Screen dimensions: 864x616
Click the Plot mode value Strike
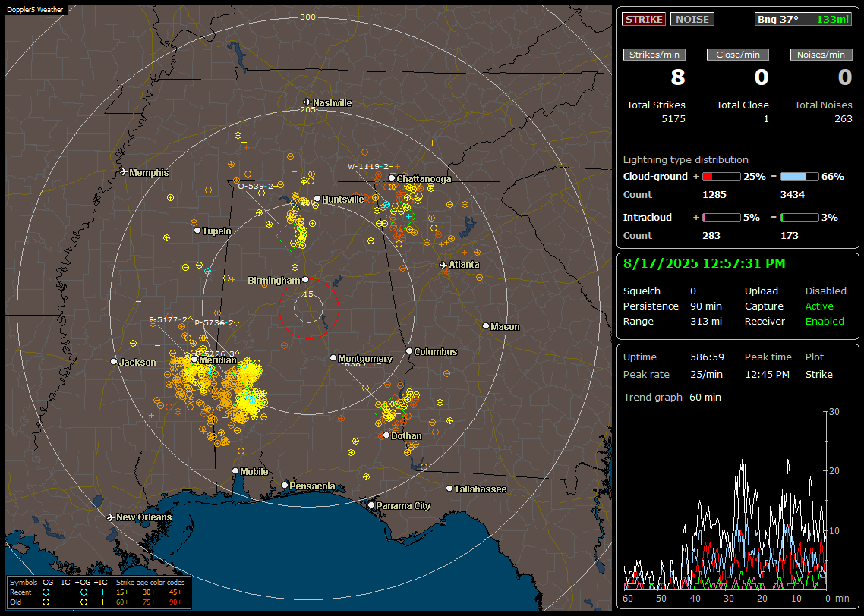pos(818,375)
